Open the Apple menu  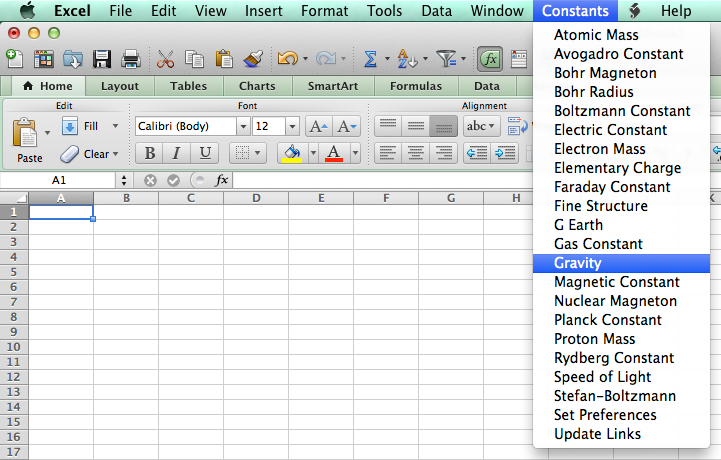point(27,11)
